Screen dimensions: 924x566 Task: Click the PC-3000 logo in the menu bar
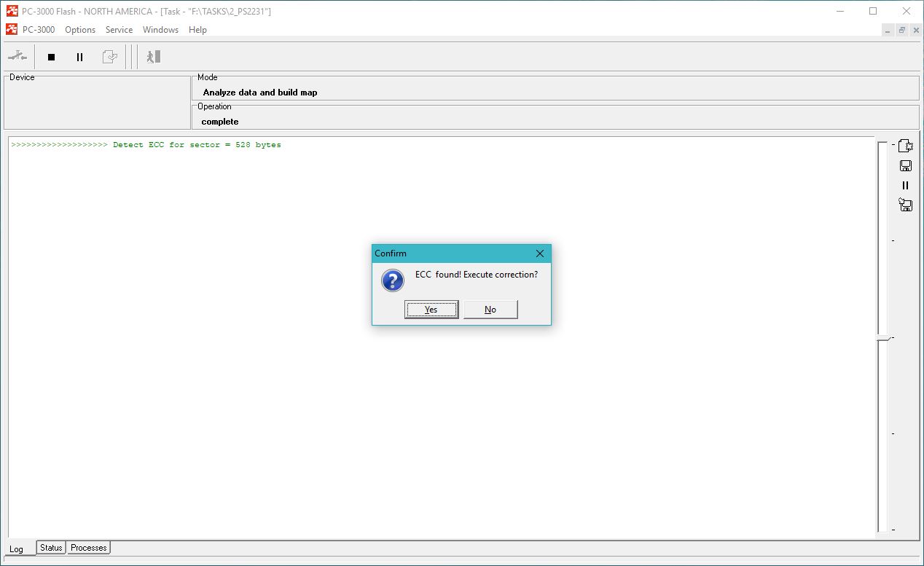(x=12, y=30)
